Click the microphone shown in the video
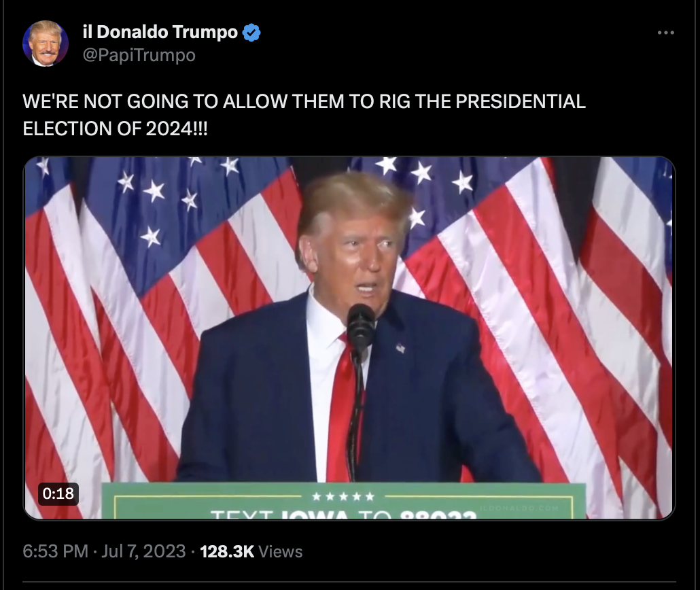This screenshot has width=700, height=590. (361, 325)
